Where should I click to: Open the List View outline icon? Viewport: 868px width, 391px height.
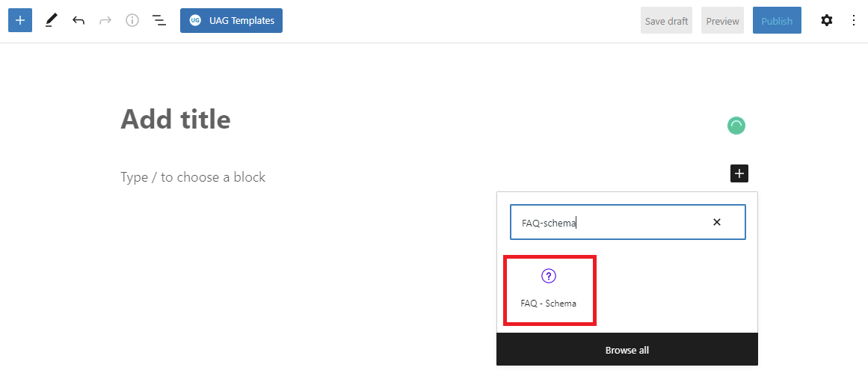[x=159, y=21]
